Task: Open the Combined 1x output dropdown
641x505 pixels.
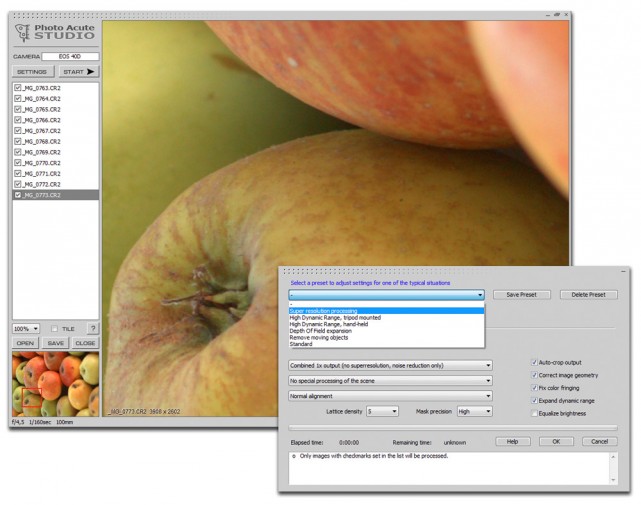Action: point(390,365)
